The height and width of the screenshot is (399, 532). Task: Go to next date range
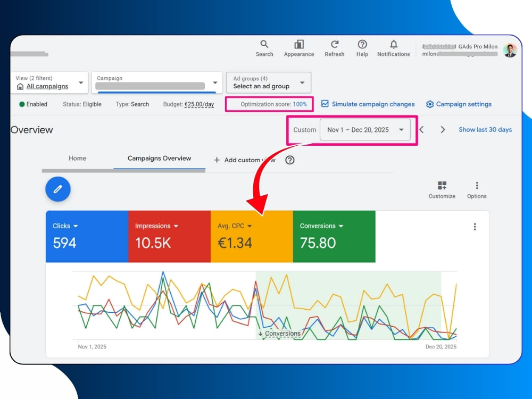pyautogui.click(x=443, y=130)
